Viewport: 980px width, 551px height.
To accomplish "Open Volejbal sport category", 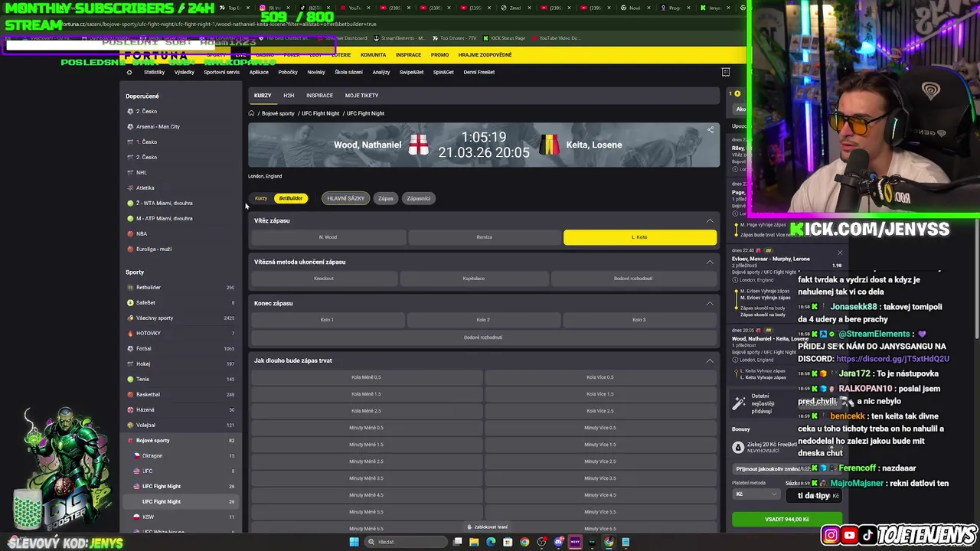I will [181, 425].
